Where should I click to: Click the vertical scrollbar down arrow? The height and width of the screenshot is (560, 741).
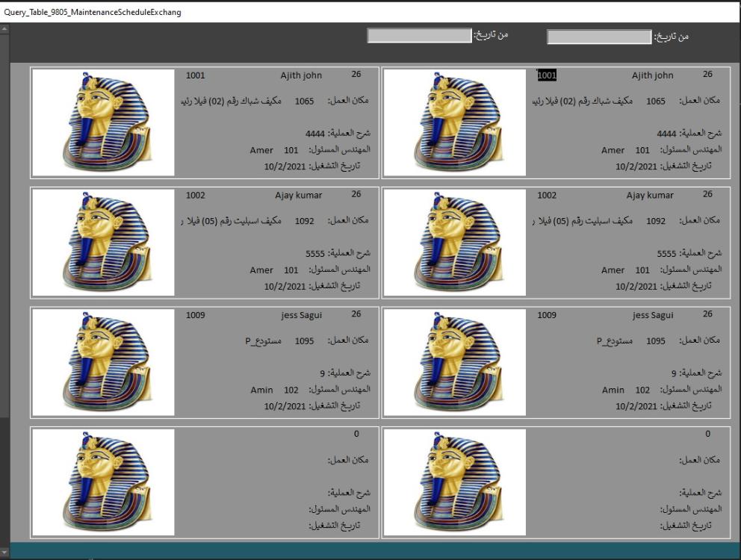[x=4, y=551]
